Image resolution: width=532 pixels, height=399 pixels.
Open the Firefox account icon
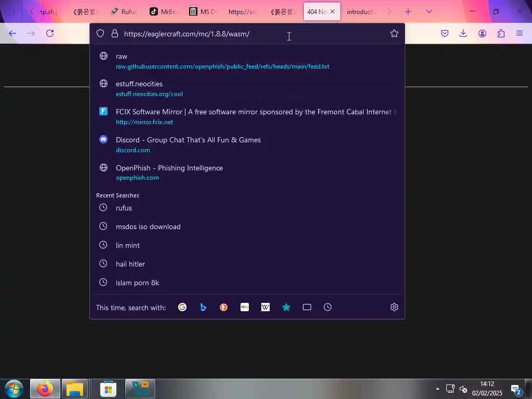[482, 33]
